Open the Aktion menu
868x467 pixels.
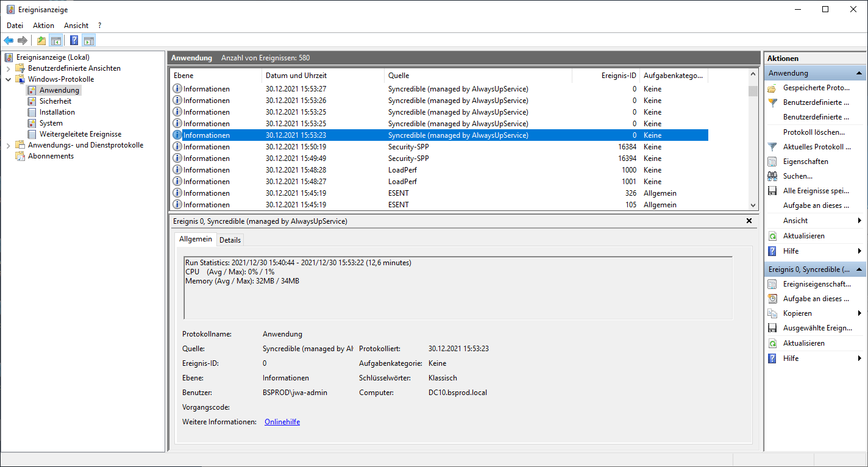coord(43,26)
